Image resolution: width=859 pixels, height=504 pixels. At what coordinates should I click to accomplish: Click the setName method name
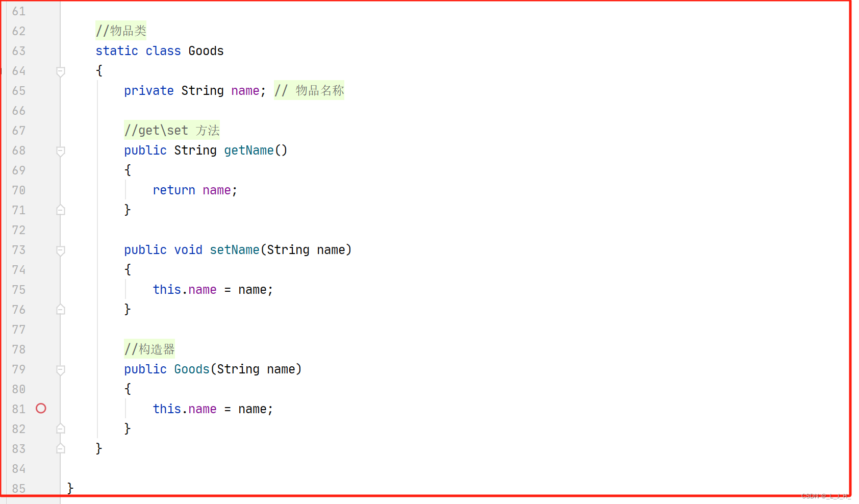coord(235,250)
